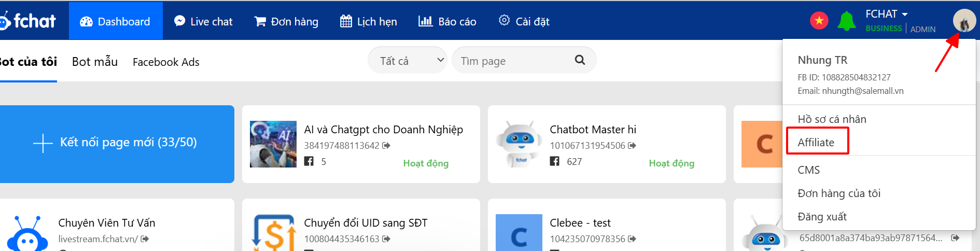This screenshot has width=980, height=251.
Task: Select Affiliate from the user menu
Action: pos(816,143)
